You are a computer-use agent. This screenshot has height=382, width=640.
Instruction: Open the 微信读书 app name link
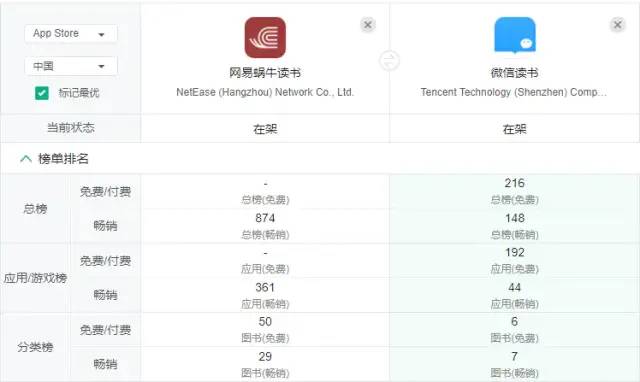(x=515, y=73)
